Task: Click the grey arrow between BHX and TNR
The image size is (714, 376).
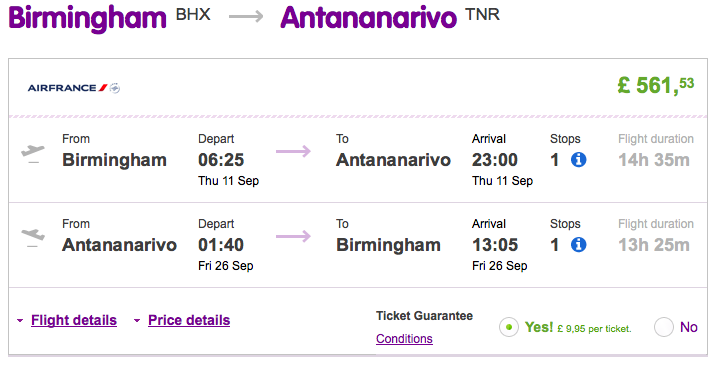Action: pyautogui.click(x=246, y=17)
